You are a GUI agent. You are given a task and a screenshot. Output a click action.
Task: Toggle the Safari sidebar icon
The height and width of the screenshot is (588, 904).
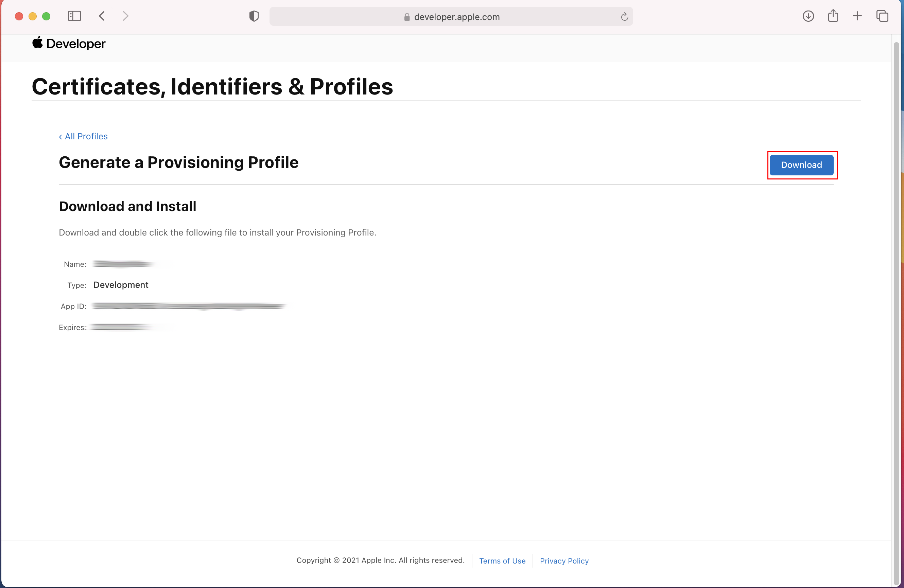[74, 16]
